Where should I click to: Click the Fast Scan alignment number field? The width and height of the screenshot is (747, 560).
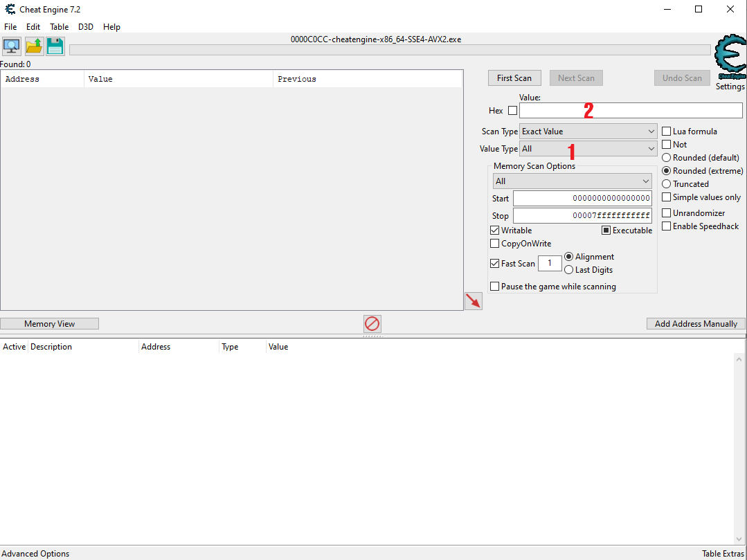pyautogui.click(x=550, y=263)
